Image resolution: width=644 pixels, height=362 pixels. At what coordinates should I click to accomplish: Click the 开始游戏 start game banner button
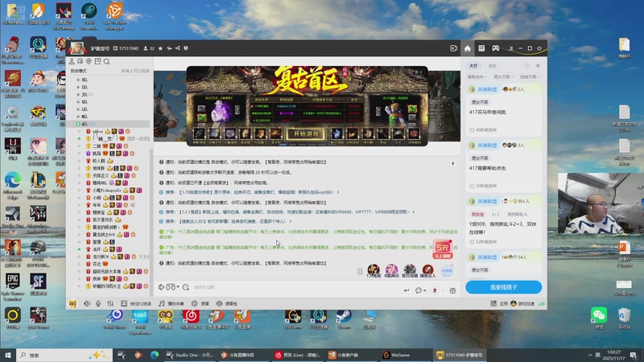click(306, 134)
